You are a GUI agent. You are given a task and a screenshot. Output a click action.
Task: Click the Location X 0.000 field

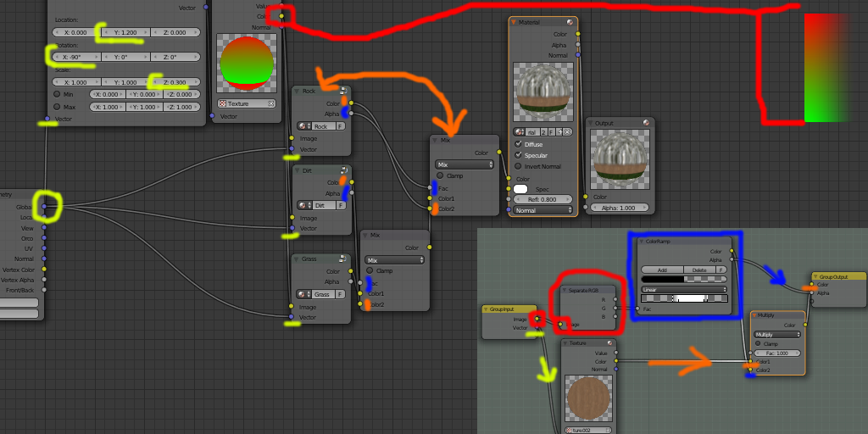(x=76, y=33)
